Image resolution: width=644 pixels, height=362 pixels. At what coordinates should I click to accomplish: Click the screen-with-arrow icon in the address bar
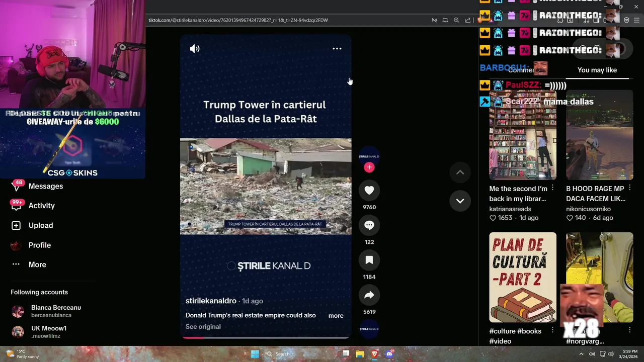(445, 20)
